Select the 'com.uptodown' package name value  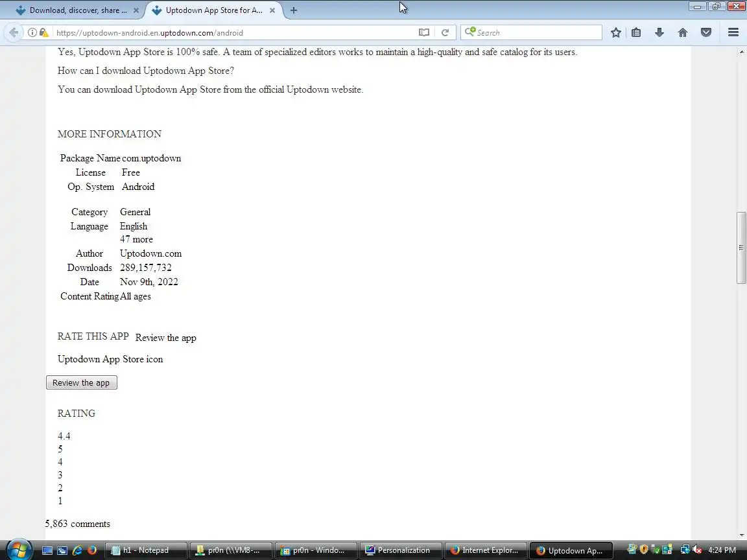coord(152,158)
